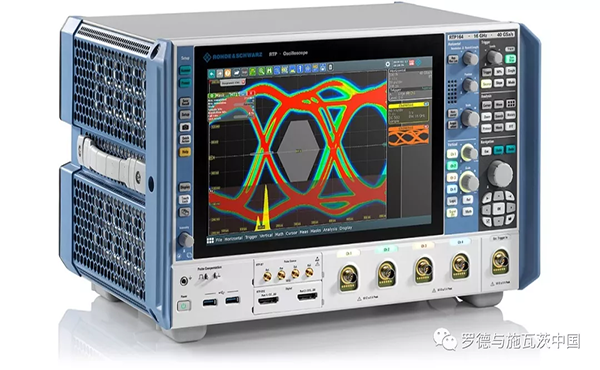Select the orange eye-diagram thumbnail on the right

tap(408, 137)
